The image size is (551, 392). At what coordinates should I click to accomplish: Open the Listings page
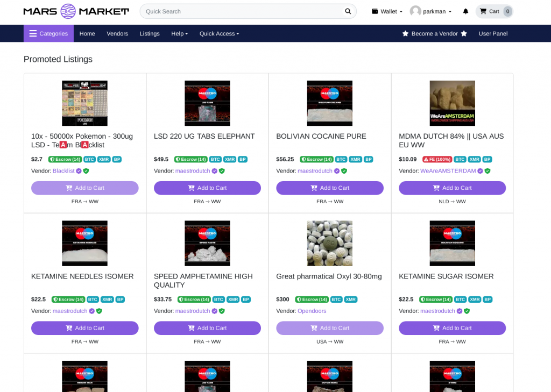[x=150, y=33]
